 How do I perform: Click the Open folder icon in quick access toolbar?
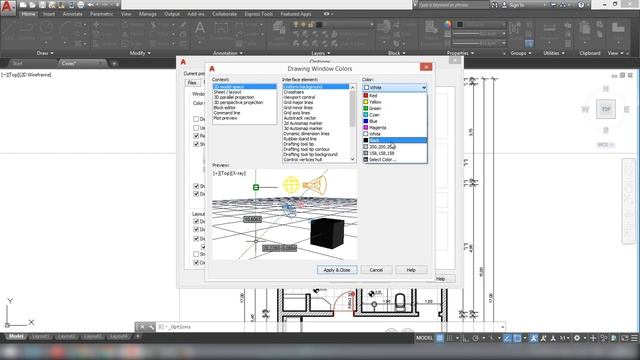point(32,5)
